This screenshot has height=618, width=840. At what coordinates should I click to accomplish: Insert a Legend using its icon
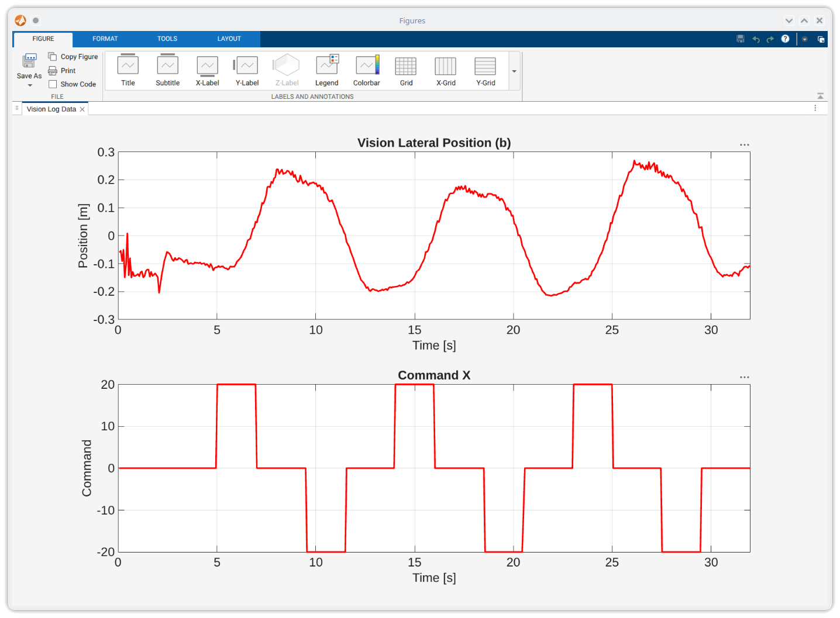point(327,64)
